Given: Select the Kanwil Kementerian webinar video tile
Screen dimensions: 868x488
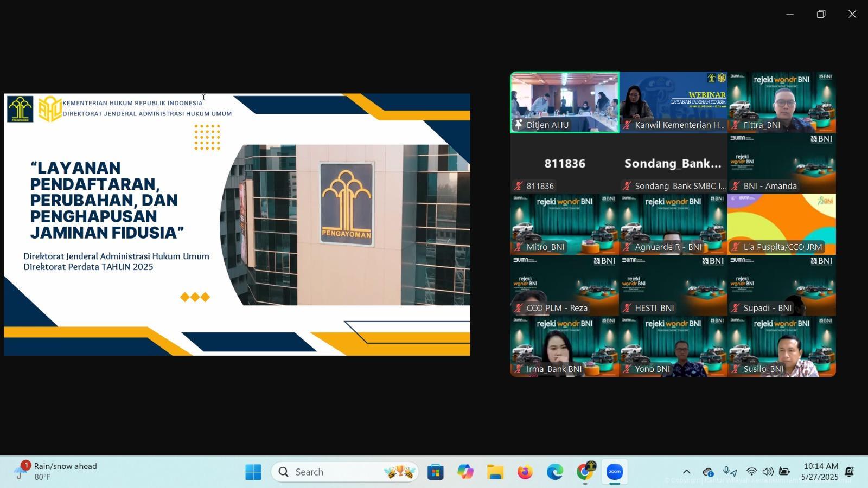Looking at the screenshot, I should (673, 102).
